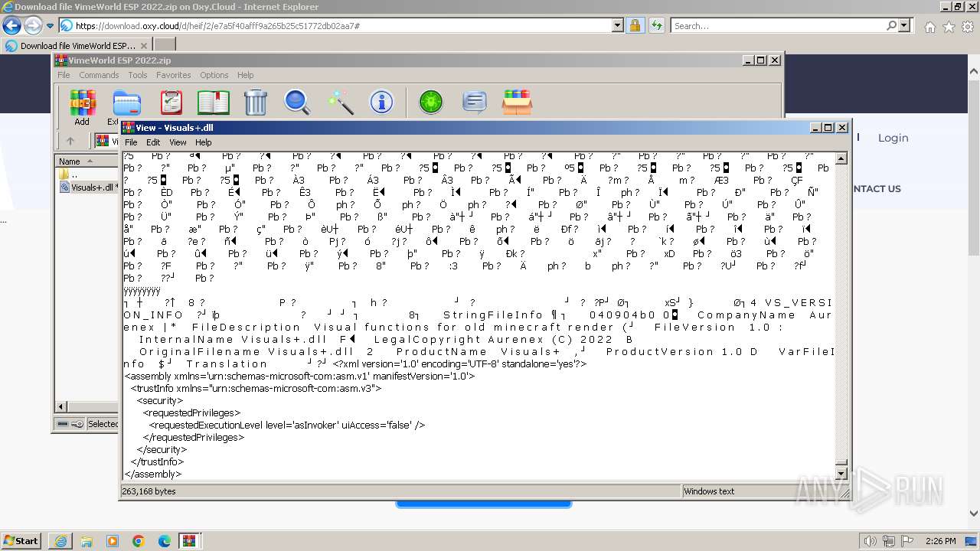Click the Internet Explorer tools gear icon
Image resolution: width=980 pixels, height=551 pixels.
pos(968,27)
